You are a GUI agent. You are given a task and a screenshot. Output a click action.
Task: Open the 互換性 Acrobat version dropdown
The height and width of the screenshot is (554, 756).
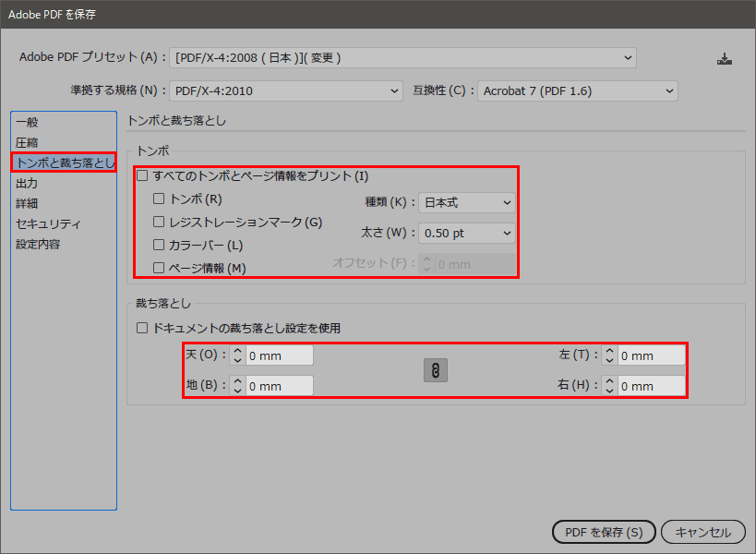point(578,90)
